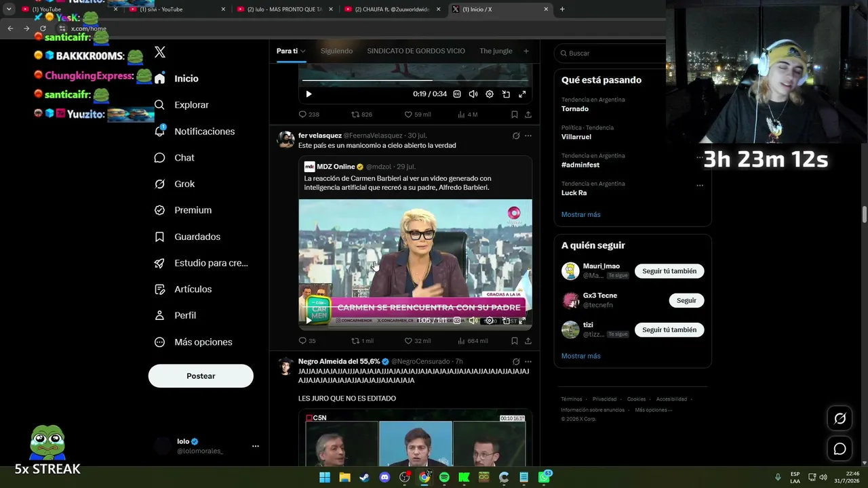The image size is (868, 488).
Task: Switch to The jungle tab
Action: pyautogui.click(x=496, y=51)
